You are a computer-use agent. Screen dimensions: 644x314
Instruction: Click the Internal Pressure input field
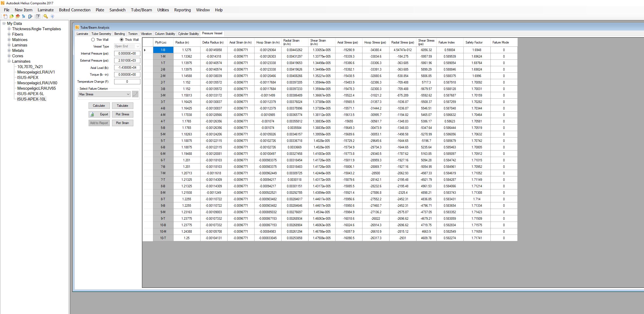coord(127,54)
